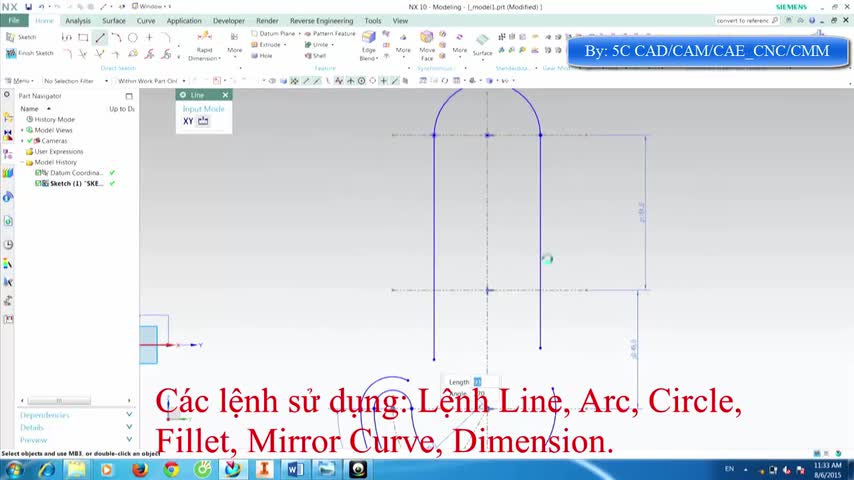Select parameter input mode in Line dialog
Screen dimensions: 854x480
point(203,121)
